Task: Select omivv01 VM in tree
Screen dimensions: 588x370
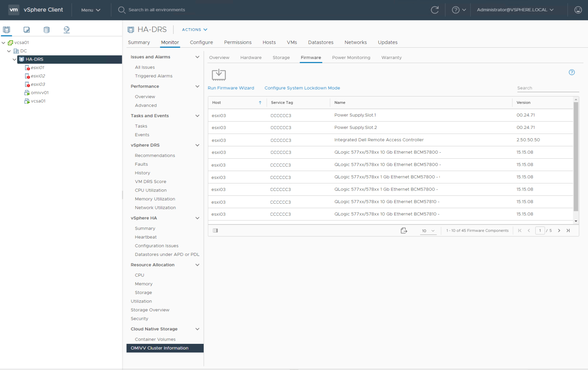Action: point(40,93)
